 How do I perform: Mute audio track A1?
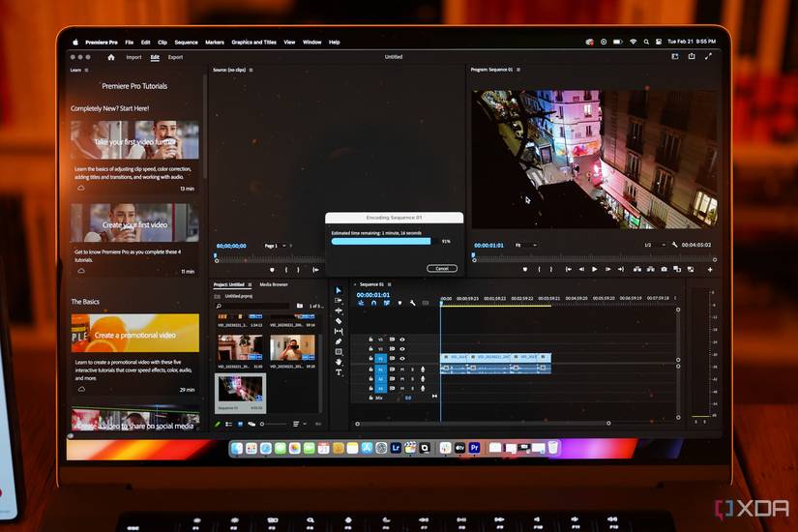[402, 369]
